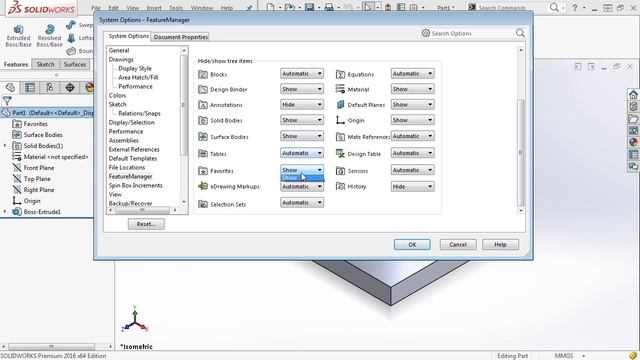Click Revolved Boss/Base tool icon
The height and width of the screenshot is (360, 640).
[49, 29]
